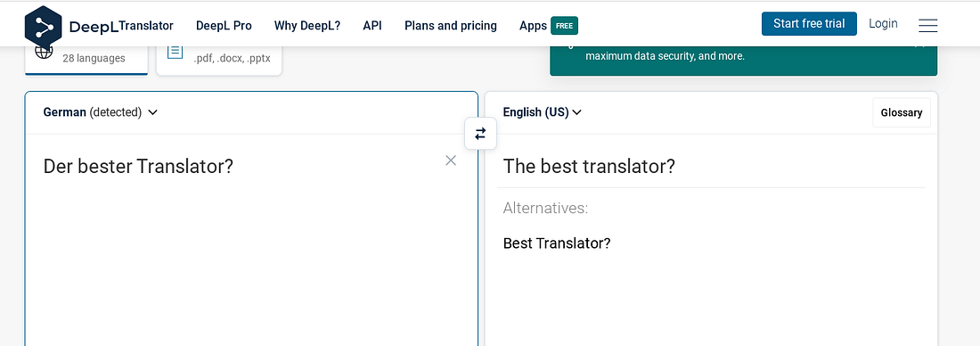Clear the source text with X
Screen dimensions: 980x346
coord(451,161)
